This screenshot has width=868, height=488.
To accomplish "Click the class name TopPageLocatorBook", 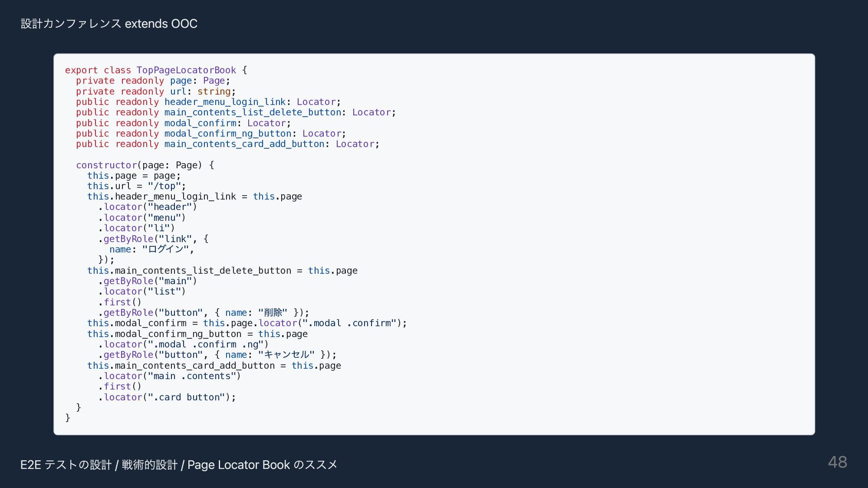I will pos(186,70).
